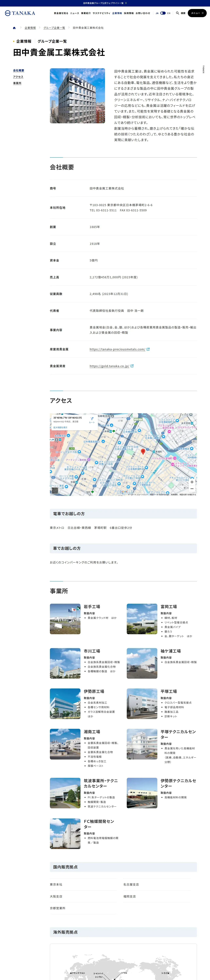Open tanaka-preciousmetals.com link
Viewport: 210px width, 980px height.
tap(117, 349)
